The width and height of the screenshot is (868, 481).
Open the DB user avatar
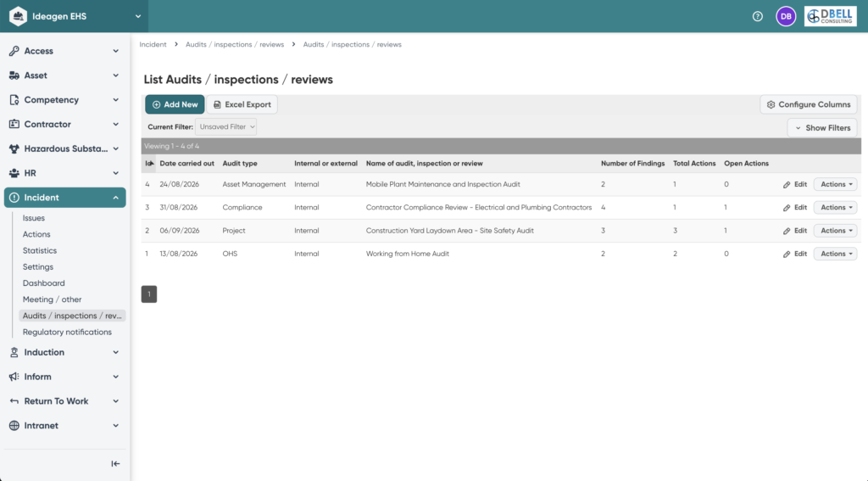(786, 17)
